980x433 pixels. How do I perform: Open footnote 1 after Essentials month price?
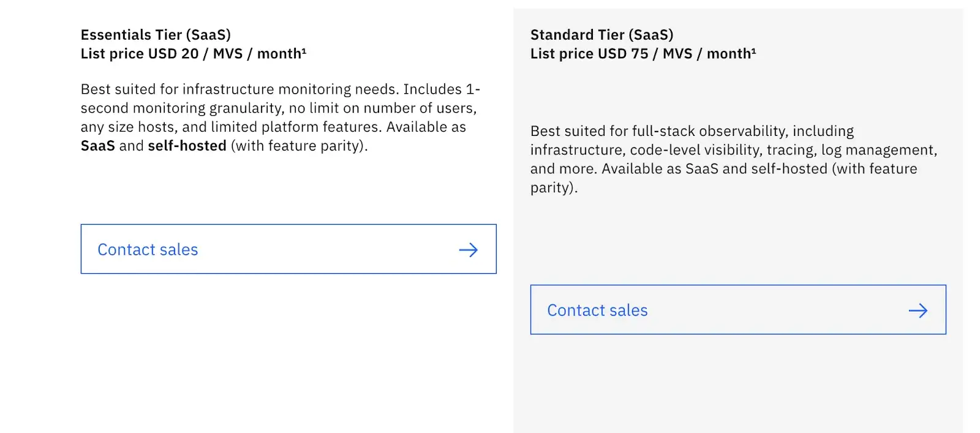(x=304, y=51)
